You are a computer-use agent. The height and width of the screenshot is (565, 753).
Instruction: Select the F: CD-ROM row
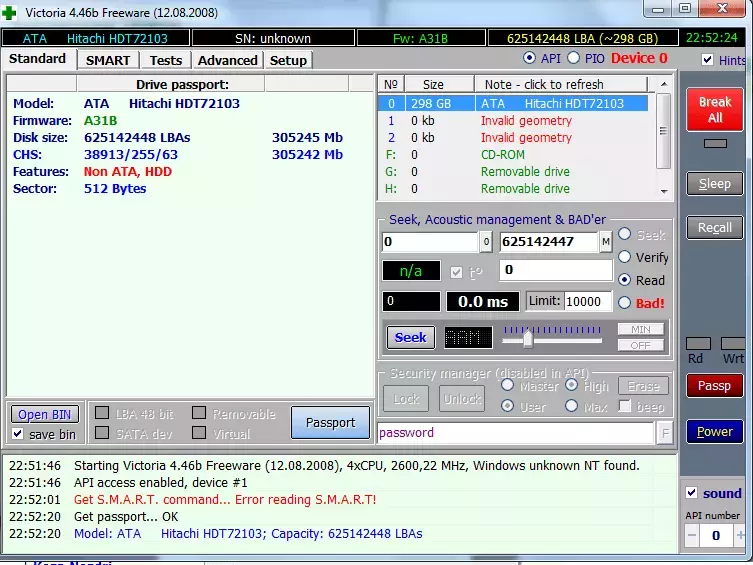(x=513, y=155)
